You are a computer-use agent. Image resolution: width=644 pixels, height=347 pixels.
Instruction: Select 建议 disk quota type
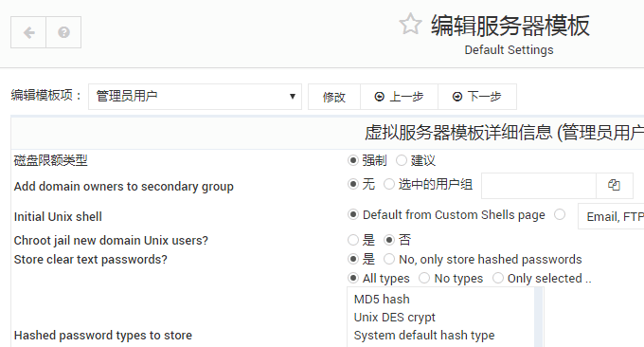point(402,160)
